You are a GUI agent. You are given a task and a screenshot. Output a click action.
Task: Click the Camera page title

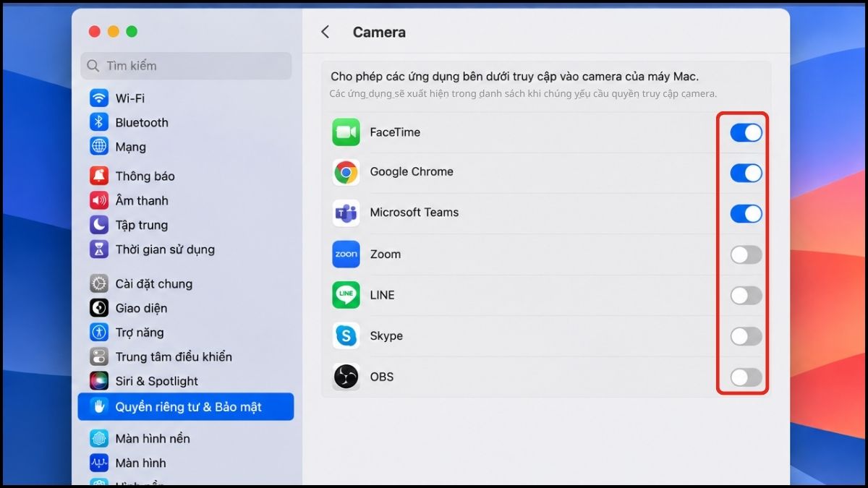click(x=379, y=32)
